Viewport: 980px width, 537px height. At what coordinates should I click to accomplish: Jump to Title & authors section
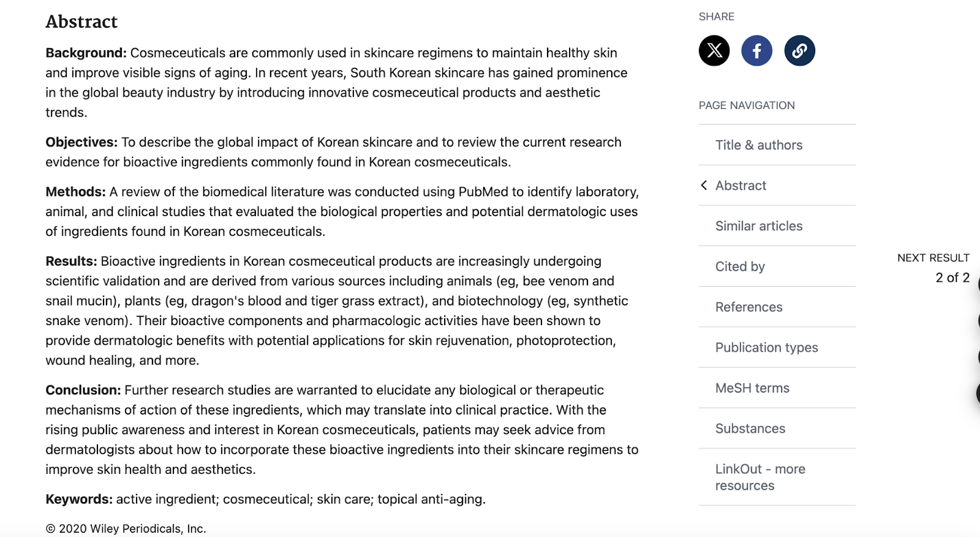point(758,145)
